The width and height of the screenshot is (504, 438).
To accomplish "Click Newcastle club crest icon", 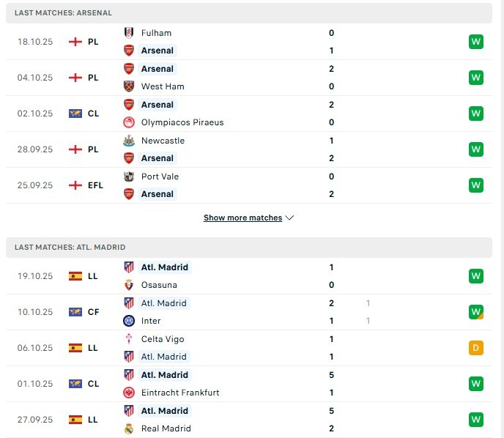I will click(129, 141).
